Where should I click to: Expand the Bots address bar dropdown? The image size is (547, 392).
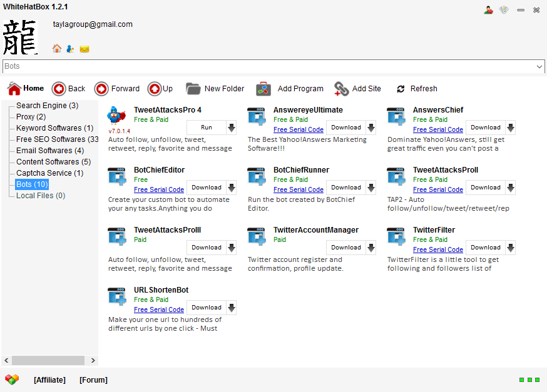[539, 66]
